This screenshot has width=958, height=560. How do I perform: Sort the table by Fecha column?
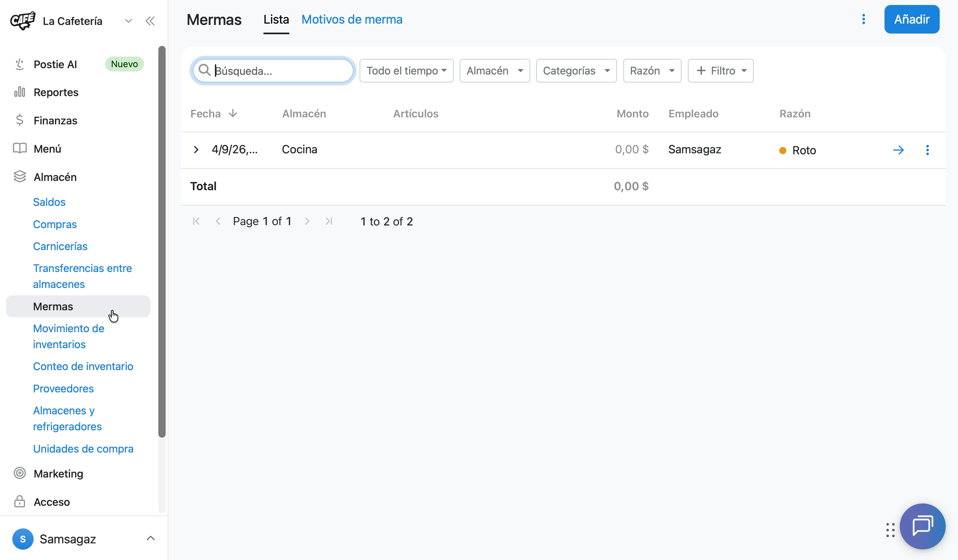214,114
